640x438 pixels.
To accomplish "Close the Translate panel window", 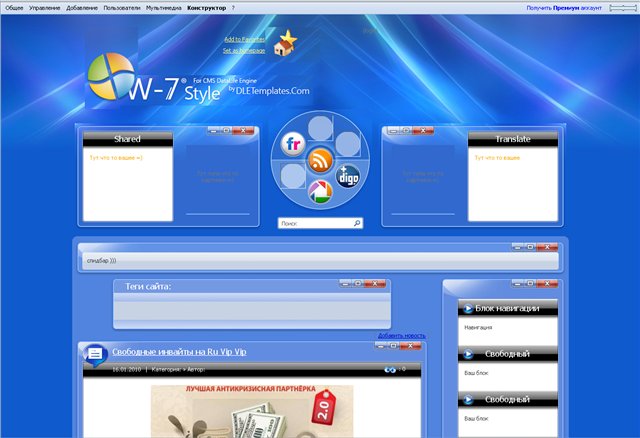I will pos(423,131).
